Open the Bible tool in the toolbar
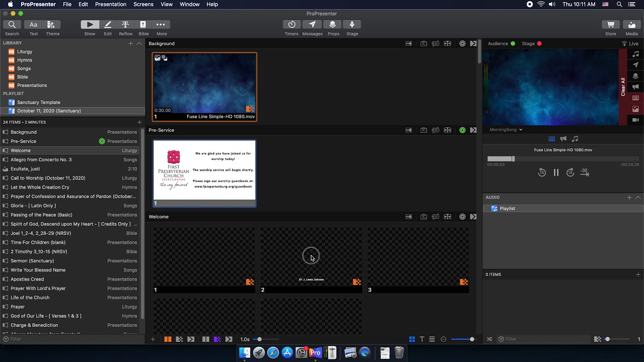 143,25
